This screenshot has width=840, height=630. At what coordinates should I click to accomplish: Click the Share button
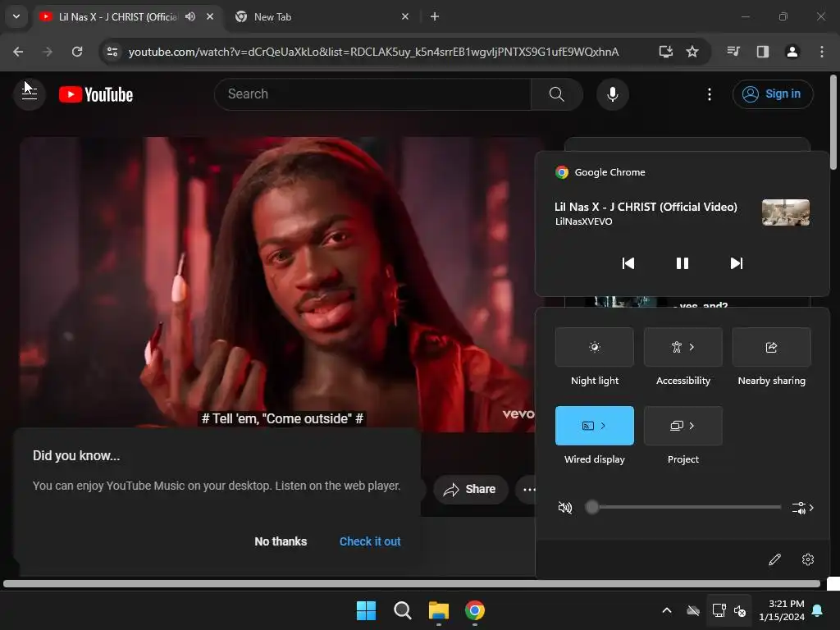470,489
